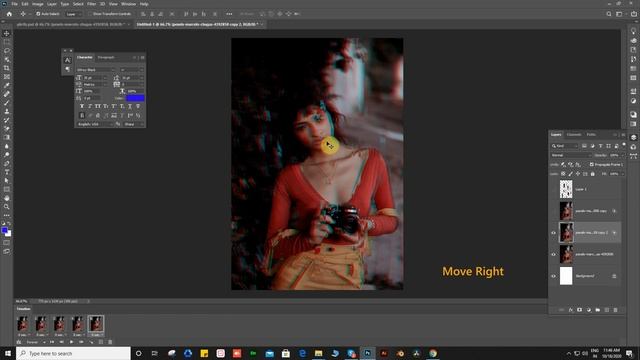This screenshot has width=640, height=360.
Task: Click the Windows Start button
Action: [x=8, y=353]
